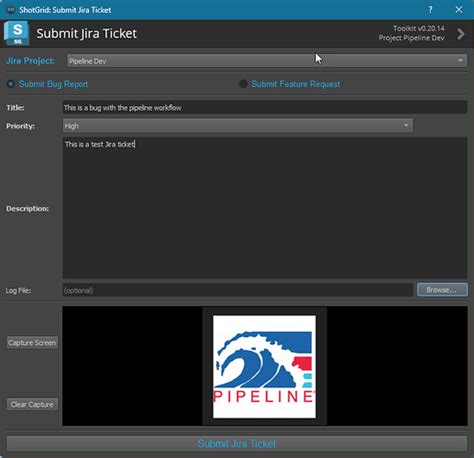Image resolution: width=474 pixels, height=458 pixels.
Task: Click the ShotGrid SG logo icon
Action: [x=17, y=33]
